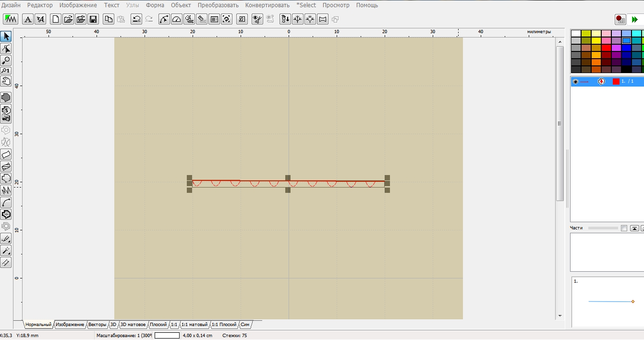Collapse the Части panel with arrow button
The width and height of the screenshot is (644, 340).
click(634, 228)
